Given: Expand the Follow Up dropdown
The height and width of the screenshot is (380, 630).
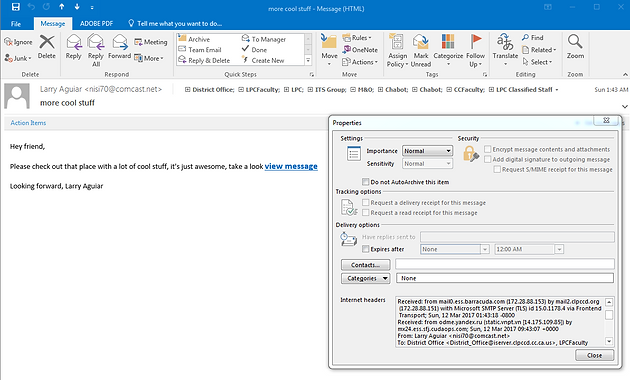Looking at the screenshot, I should tap(475, 50).
